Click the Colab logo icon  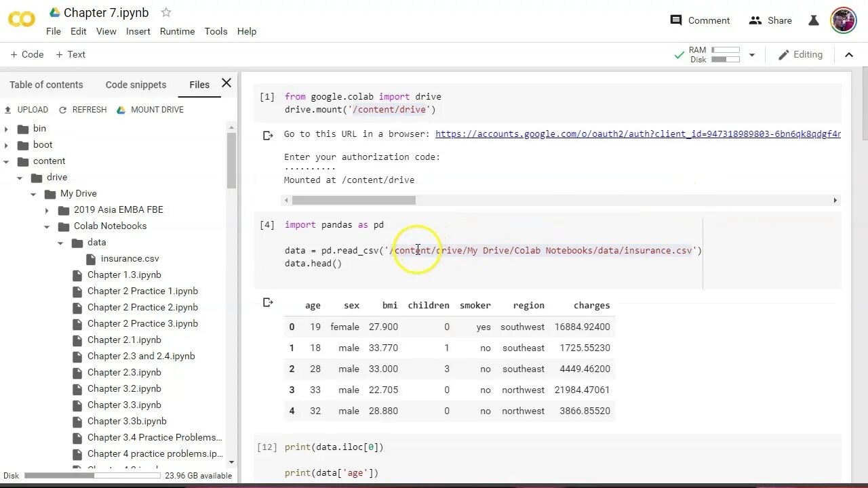tap(22, 19)
